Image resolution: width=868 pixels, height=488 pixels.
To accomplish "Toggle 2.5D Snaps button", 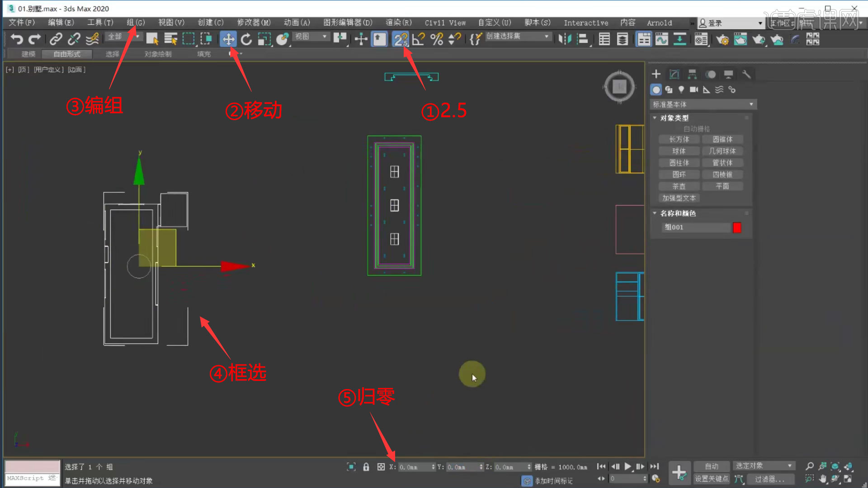I will pyautogui.click(x=401, y=39).
